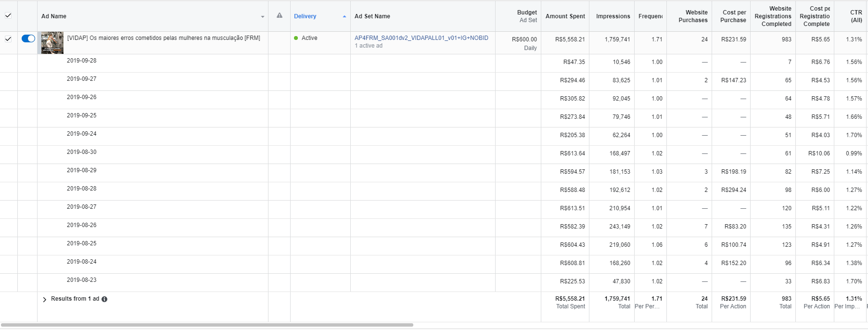This screenshot has height=330, width=868.
Task: Select the 2019-08-24 date row
Action: tap(81, 262)
